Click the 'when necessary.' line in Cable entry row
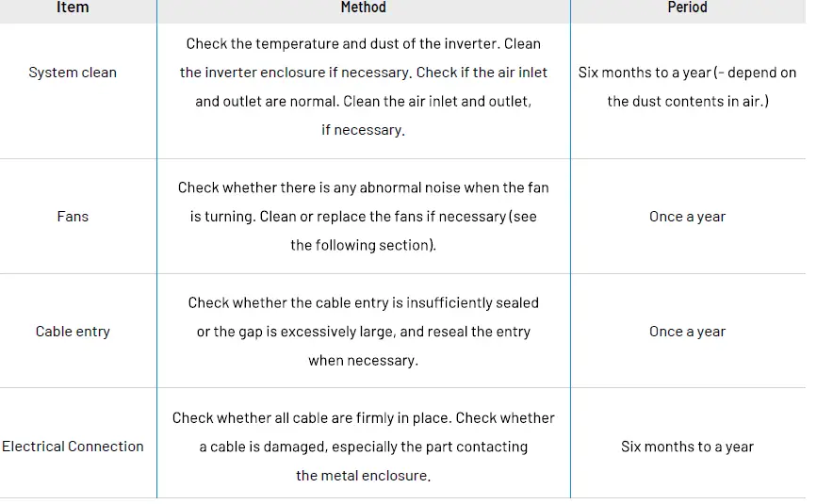 [363, 360]
